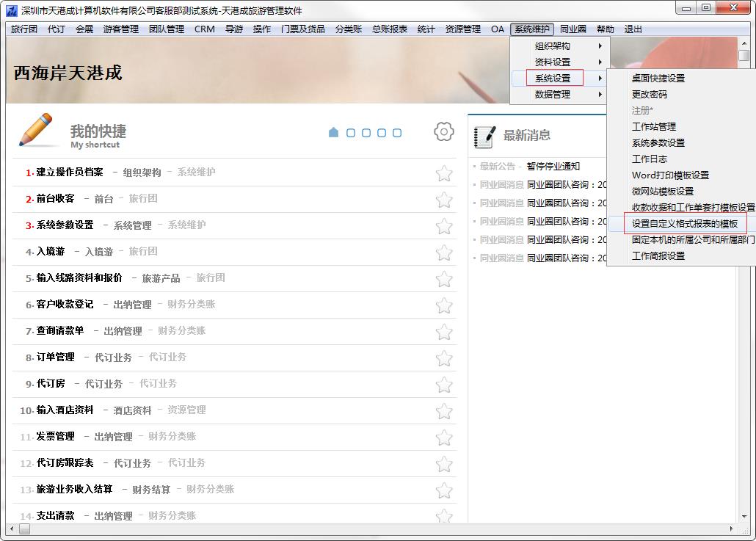Star the 建立操作员档案 shortcut
The height and width of the screenshot is (541, 756).
(443, 173)
